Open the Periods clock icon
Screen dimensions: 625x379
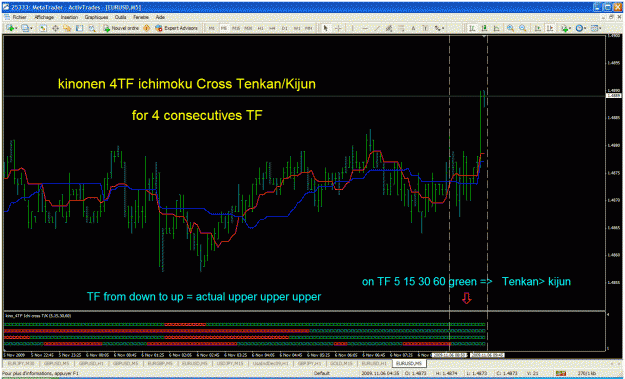pos(579,28)
